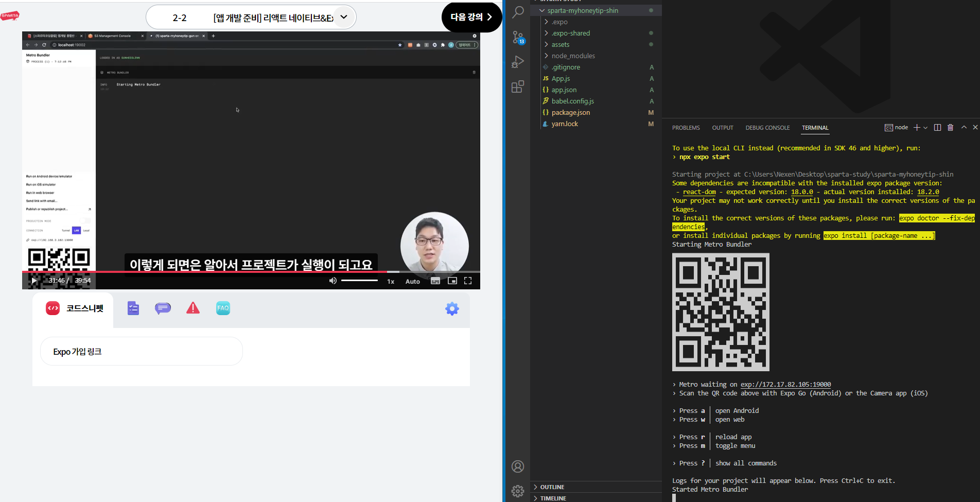Select the TERMINAL tab

tap(815, 128)
